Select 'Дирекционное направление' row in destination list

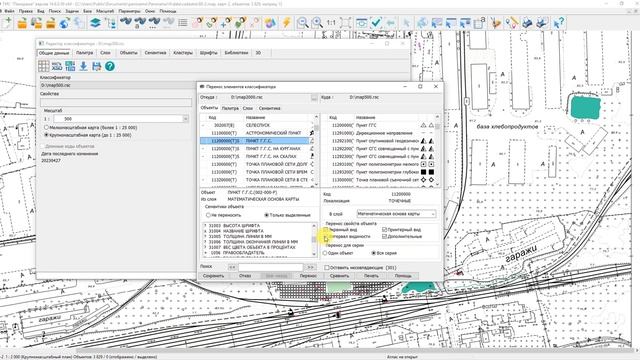pyautogui.click(x=378, y=133)
